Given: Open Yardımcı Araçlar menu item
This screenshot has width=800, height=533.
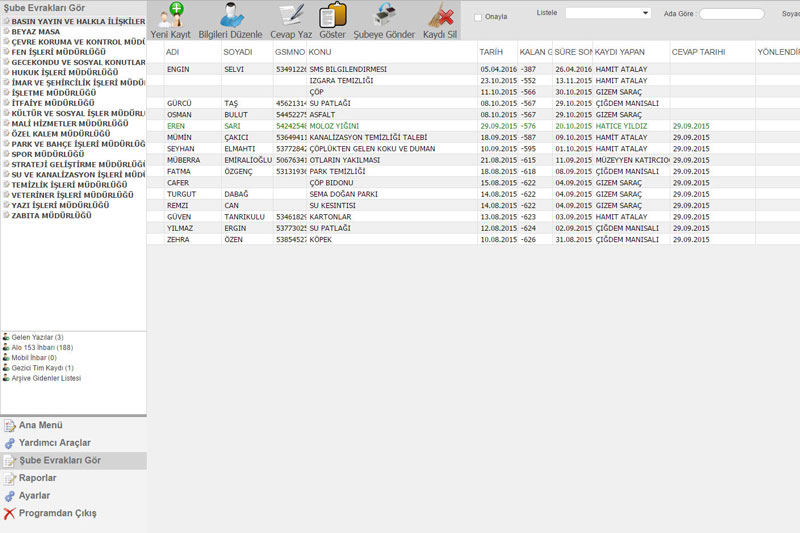Looking at the screenshot, I should [55, 443].
